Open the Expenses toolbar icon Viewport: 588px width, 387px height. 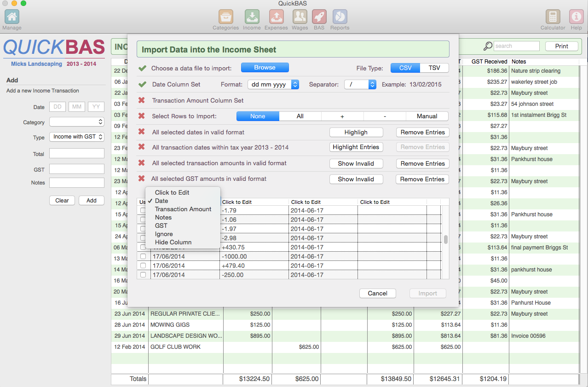tap(276, 17)
